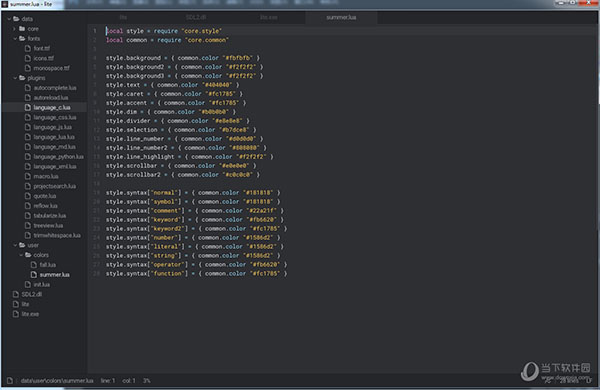Viewport: 600px width, 390px height.
Task: Switch to the lite tab
Action: point(123,18)
